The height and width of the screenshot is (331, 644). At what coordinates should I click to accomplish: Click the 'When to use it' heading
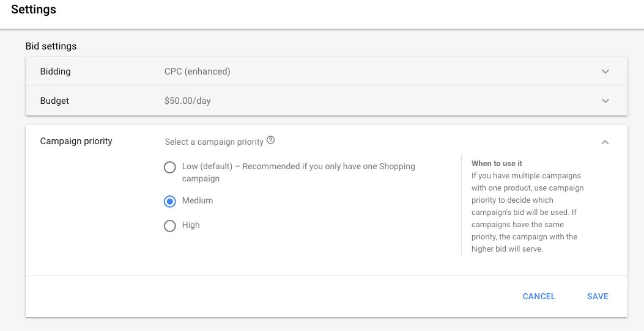[497, 164]
